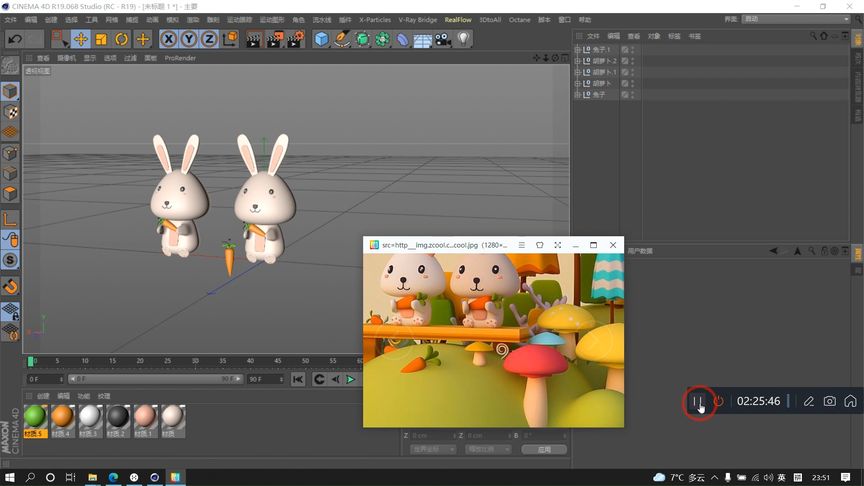Click the 应用 apply button
This screenshot has height=486, width=864.
point(544,449)
